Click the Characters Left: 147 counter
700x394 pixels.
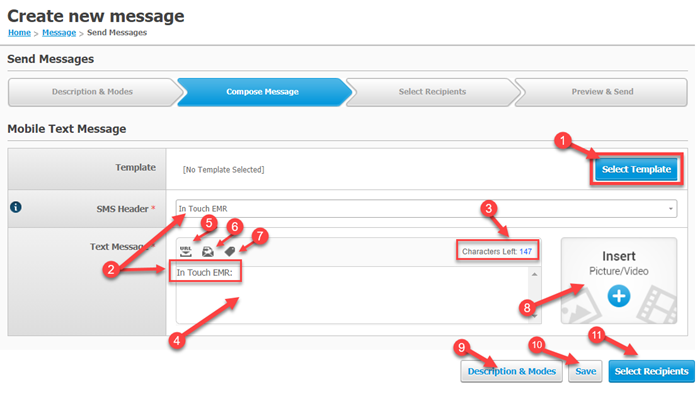[x=497, y=252]
